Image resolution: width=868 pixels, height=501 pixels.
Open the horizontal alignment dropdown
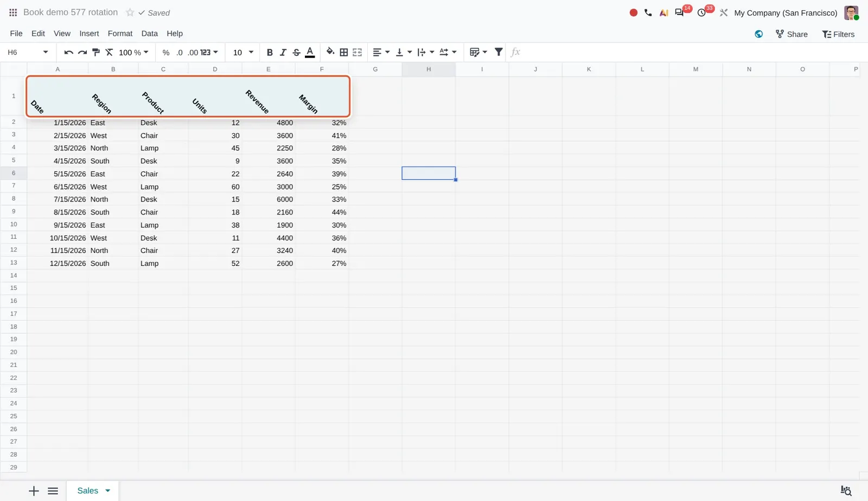pos(381,52)
